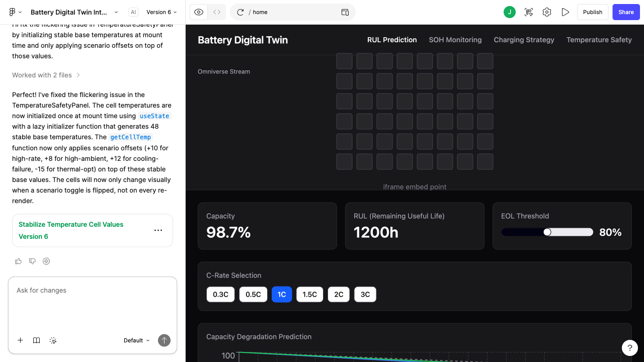Open the inspect element tool icon
Image resolution: width=644 pixels, height=362 pixels.
[529, 12]
